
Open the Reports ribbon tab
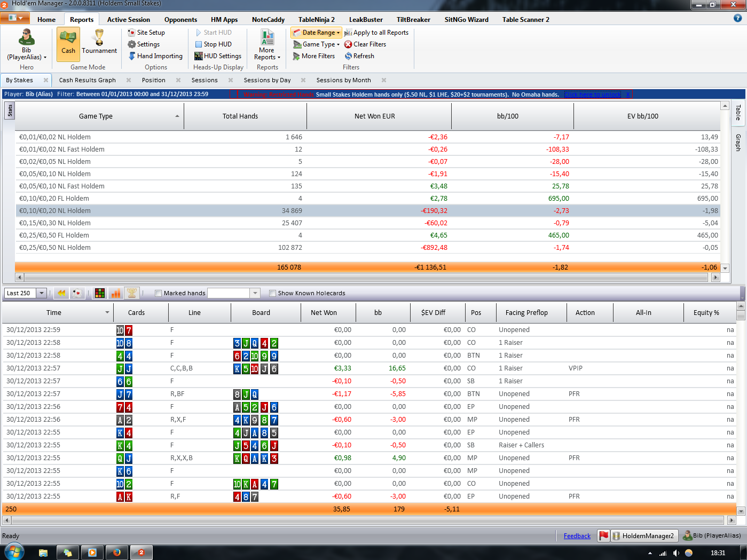click(x=82, y=19)
